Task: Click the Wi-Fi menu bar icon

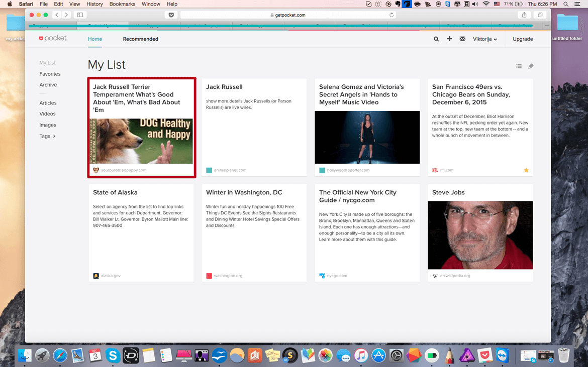Action: 486,4
